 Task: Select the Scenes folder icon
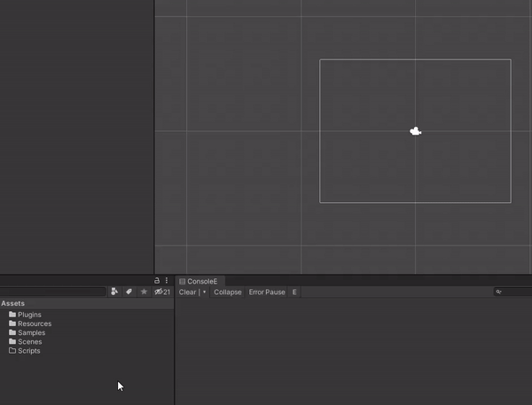pyautogui.click(x=12, y=341)
